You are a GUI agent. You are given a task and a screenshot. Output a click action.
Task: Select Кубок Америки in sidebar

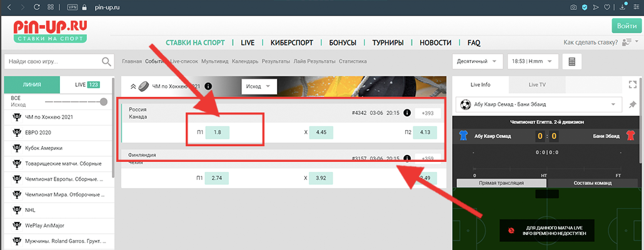point(58,148)
